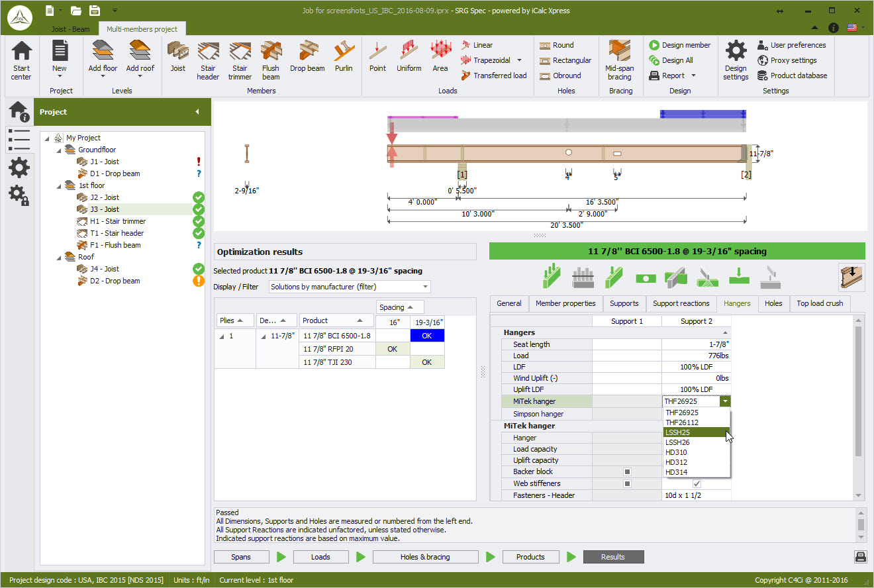
Task: Expand the Trapezoidal load dropdown arrow
Action: tap(519, 60)
